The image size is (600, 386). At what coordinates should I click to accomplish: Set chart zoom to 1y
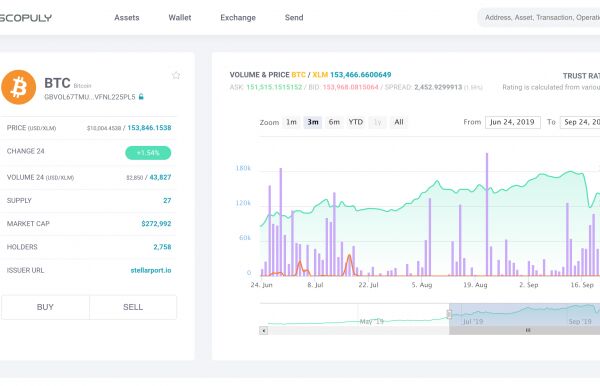[377, 122]
